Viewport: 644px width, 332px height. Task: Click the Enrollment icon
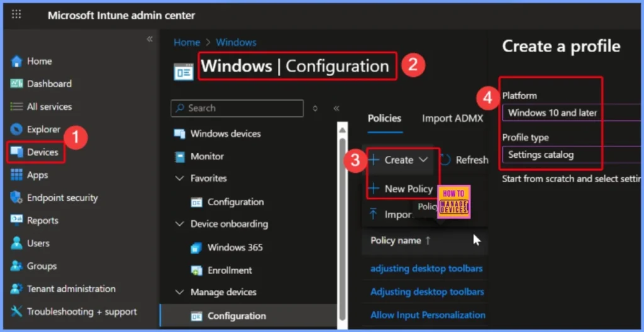point(196,270)
